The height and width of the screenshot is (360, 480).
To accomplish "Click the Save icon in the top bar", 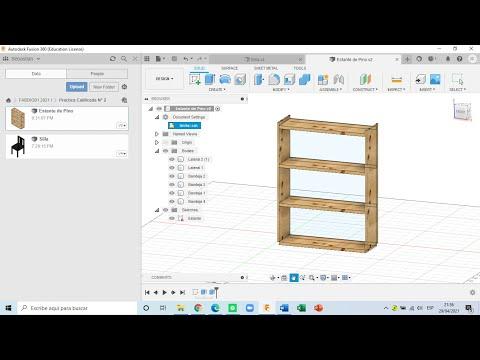I will 174,59.
